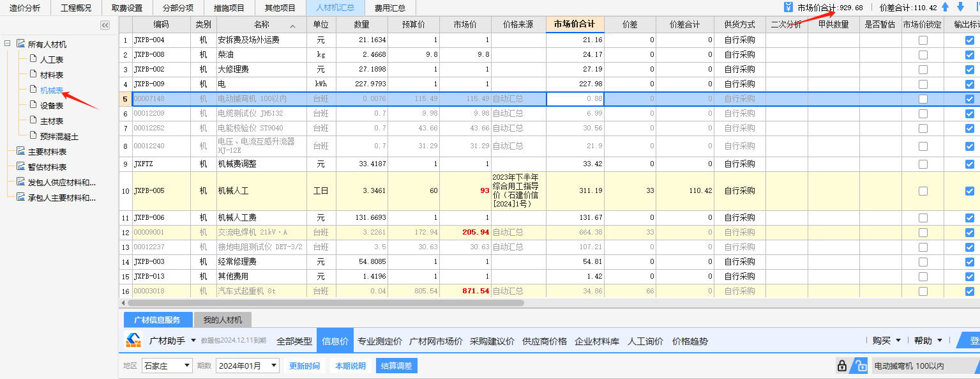Click the horizontal scrollbar under the table
The height and width of the screenshot is (379, 980).
point(326,303)
